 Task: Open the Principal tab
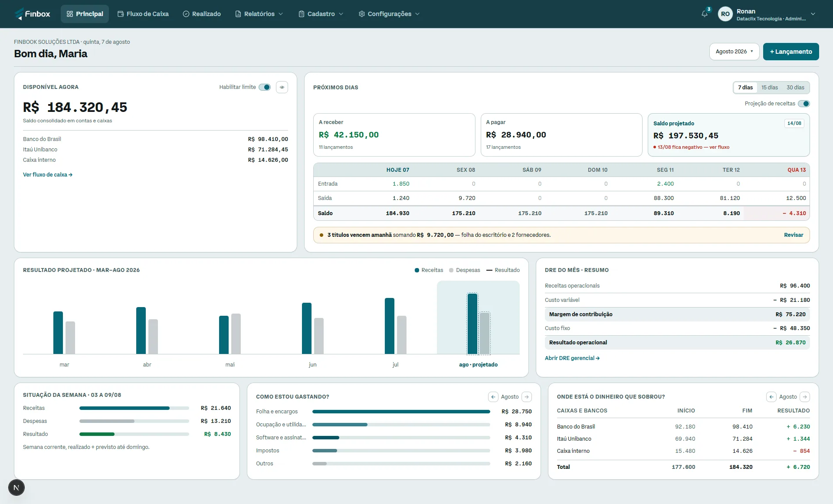(x=85, y=14)
